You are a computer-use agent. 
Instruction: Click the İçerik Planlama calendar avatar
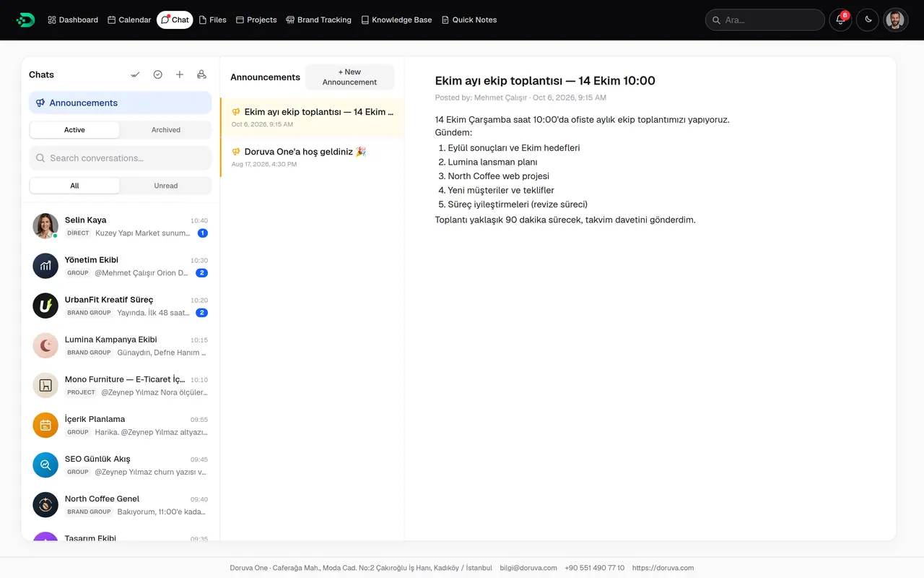(45, 425)
